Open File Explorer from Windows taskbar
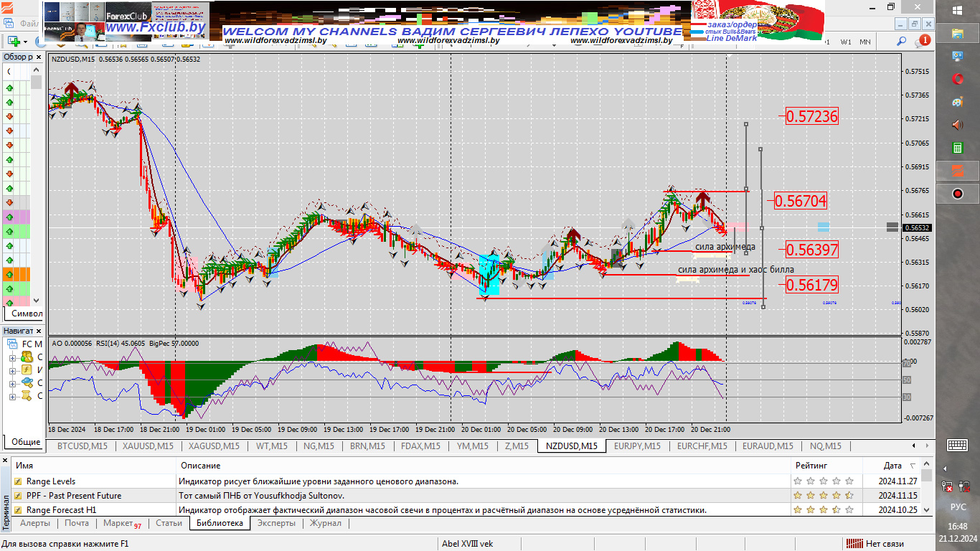The width and height of the screenshot is (980, 551). click(x=957, y=33)
